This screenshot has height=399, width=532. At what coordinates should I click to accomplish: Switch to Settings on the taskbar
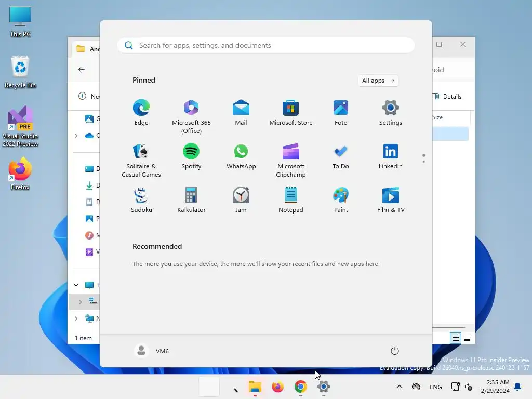(324, 387)
